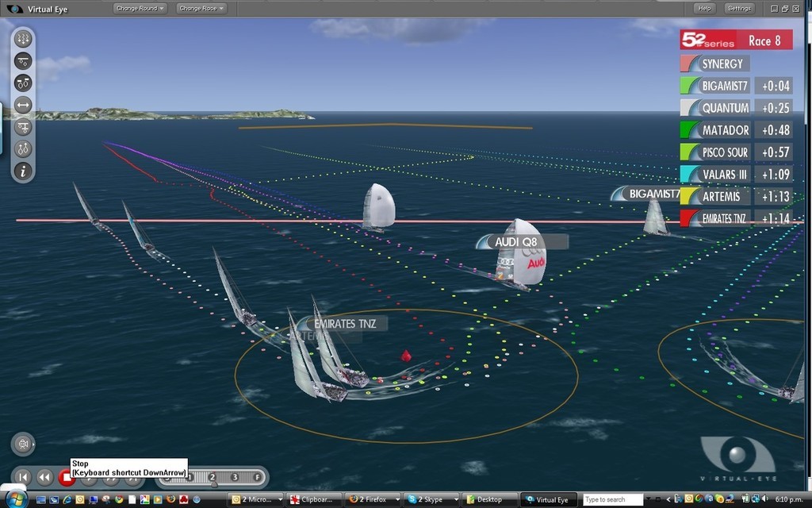The image size is (812, 508).
Task: Rewind the race playback
Action: point(44,477)
